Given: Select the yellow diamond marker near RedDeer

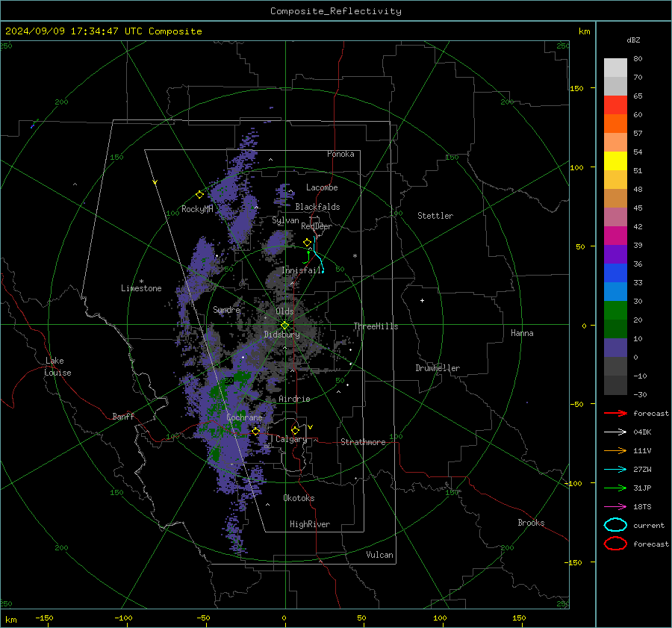Looking at the screenshot, I should pyautogui.click(x=307, y=243).
